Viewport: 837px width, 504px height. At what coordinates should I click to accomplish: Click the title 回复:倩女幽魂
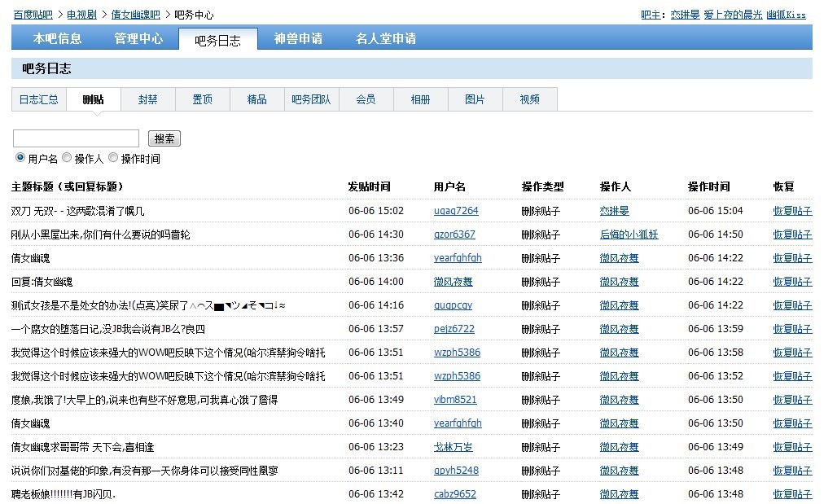pos(42,282)
